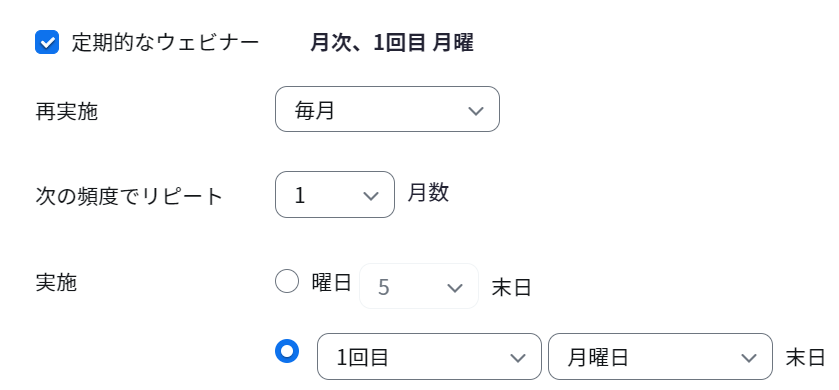Click the chevron in the 5 dropdown
Screen dimensions: 839x390
tap(454, 288)
